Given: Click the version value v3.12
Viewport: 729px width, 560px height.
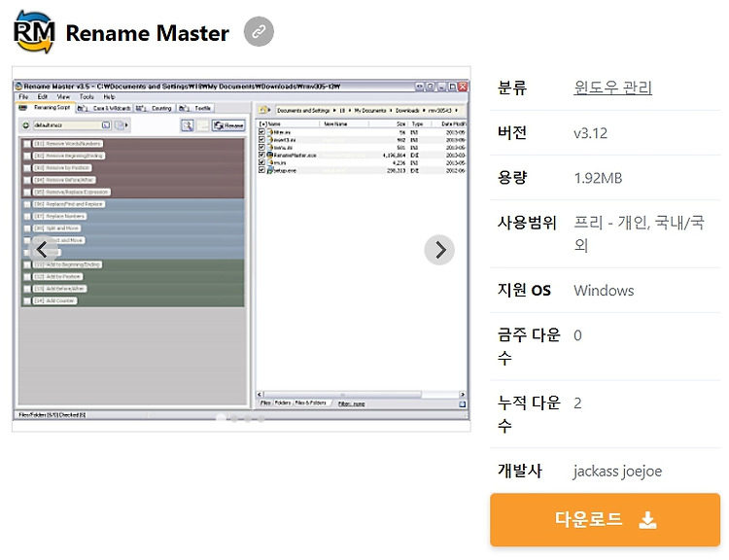Looking at the screenshot, I should [x=590, y=133].
